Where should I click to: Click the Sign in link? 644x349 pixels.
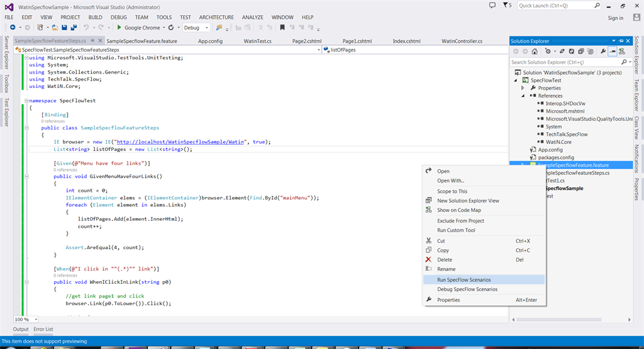tap(615, 18)
